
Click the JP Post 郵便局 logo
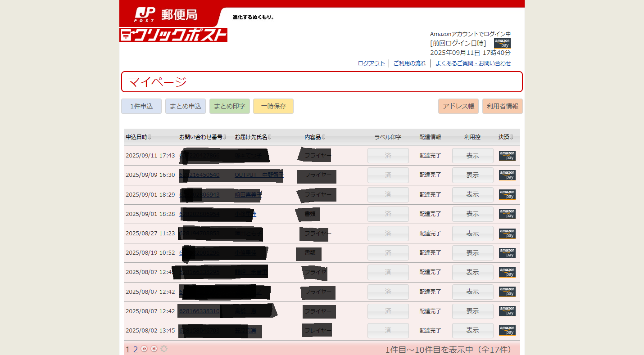coord(166,14)
